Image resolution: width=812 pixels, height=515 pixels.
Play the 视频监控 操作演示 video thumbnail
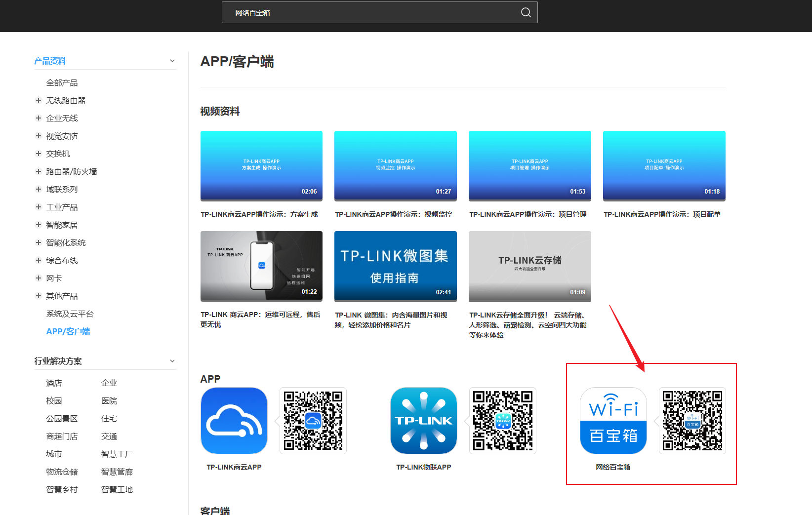[x=396, y=166]
